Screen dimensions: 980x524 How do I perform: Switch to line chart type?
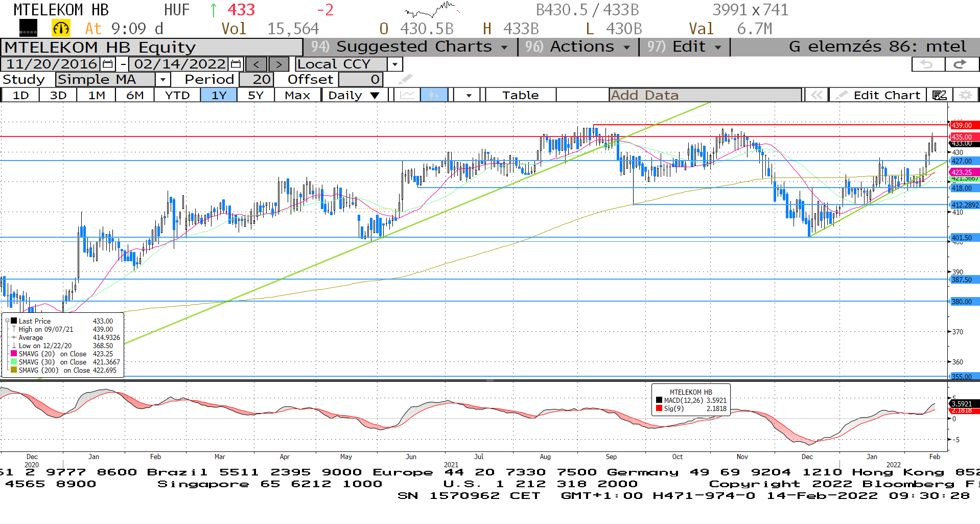[407, 95]
